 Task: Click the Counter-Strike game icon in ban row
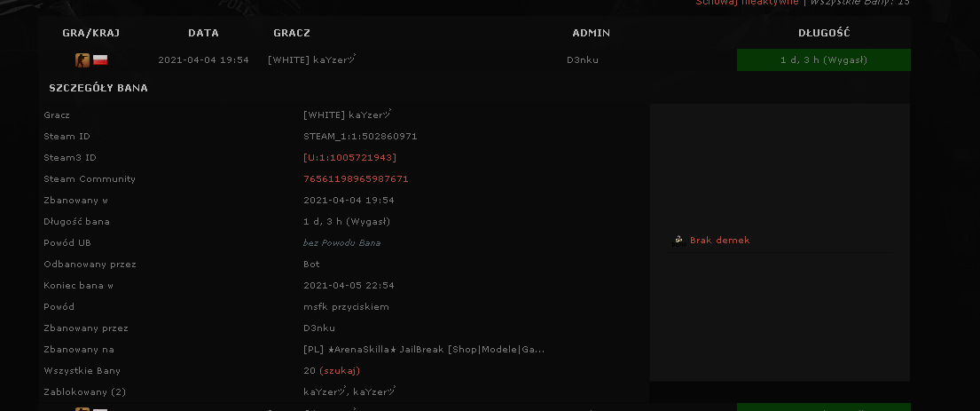point(82,60)
